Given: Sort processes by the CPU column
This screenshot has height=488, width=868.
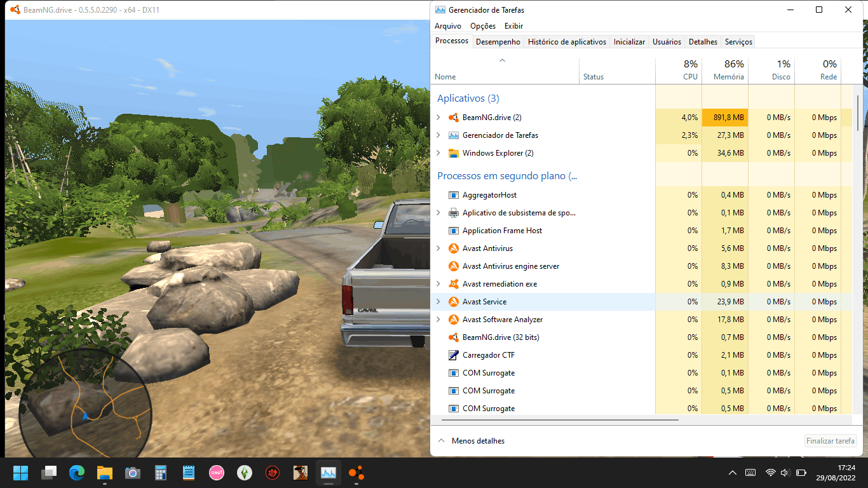Looking at the screenshot, I should click(x=678, y=71).
